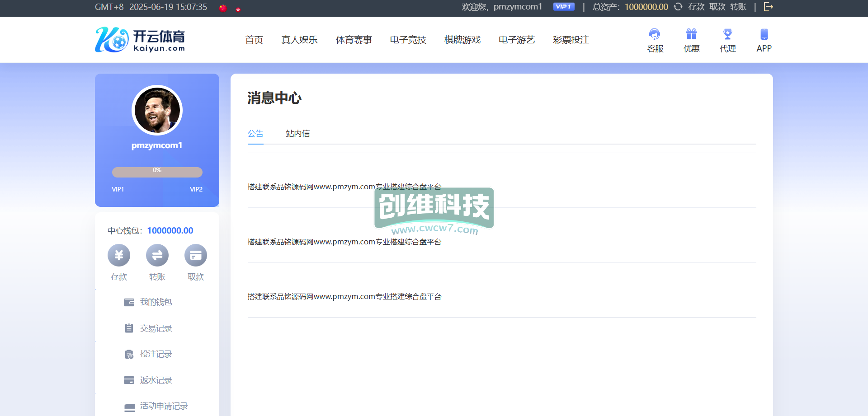Open 投注记录 in sidebar

[x=156, y=354]
